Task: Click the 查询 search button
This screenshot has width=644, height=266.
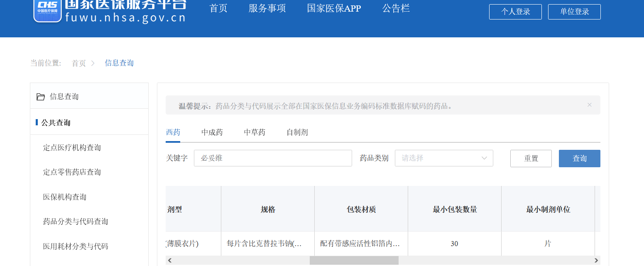Action: (x=579, y=159)
